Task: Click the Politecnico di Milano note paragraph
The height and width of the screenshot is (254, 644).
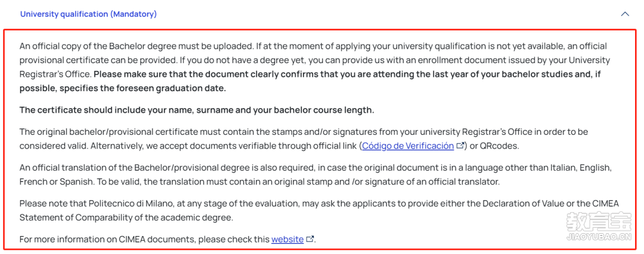Action: tap(319, 210)
